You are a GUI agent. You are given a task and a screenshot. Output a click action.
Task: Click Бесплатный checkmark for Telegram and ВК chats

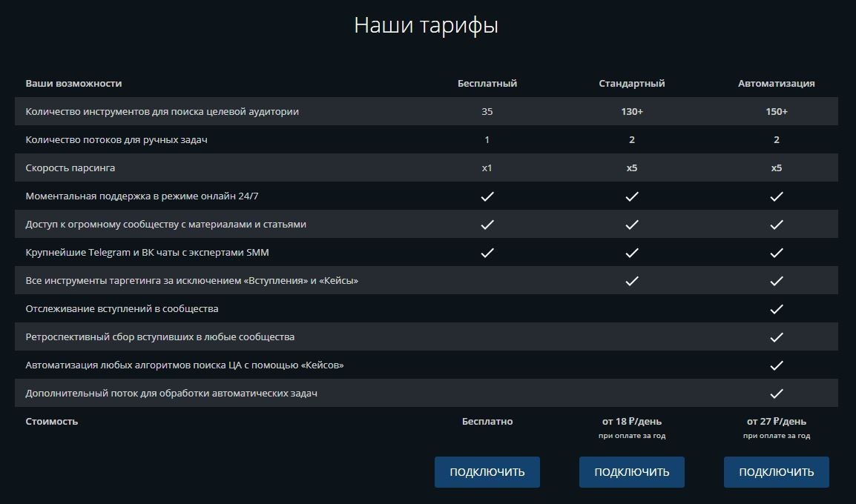pos(487,253)
